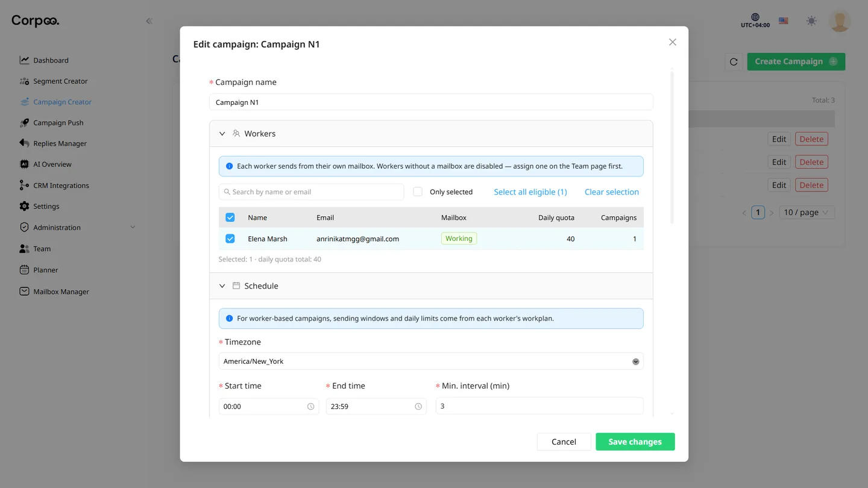Open the user avatar menu
The height and width of the screenshot is (488, 868).
pyautogui.click(x=840, y=21)
